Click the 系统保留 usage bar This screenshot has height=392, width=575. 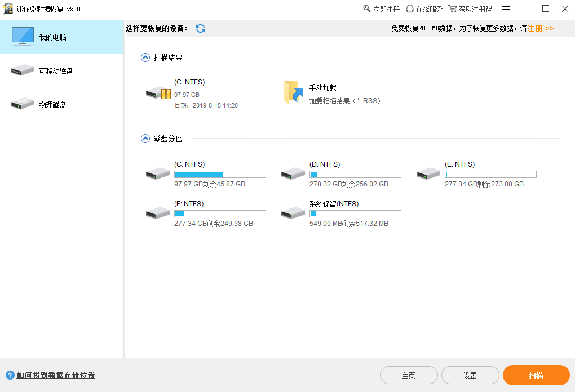click(x=355, y=214)
